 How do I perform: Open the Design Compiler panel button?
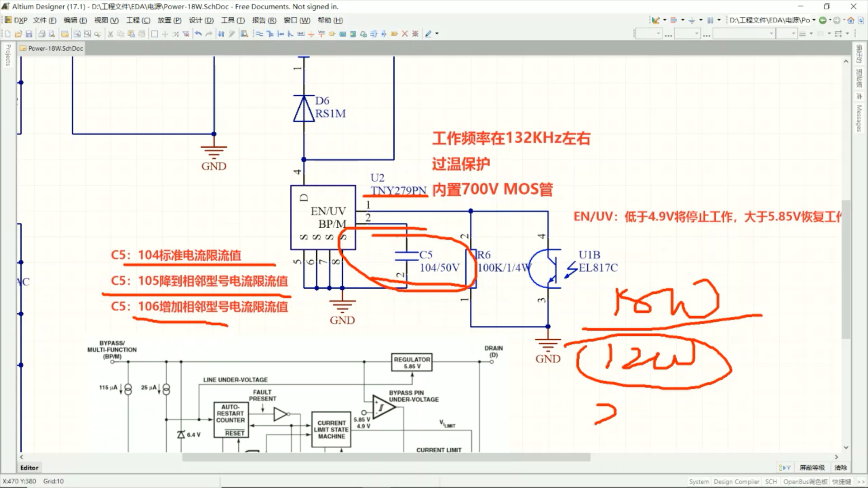(x=736, y=482)
